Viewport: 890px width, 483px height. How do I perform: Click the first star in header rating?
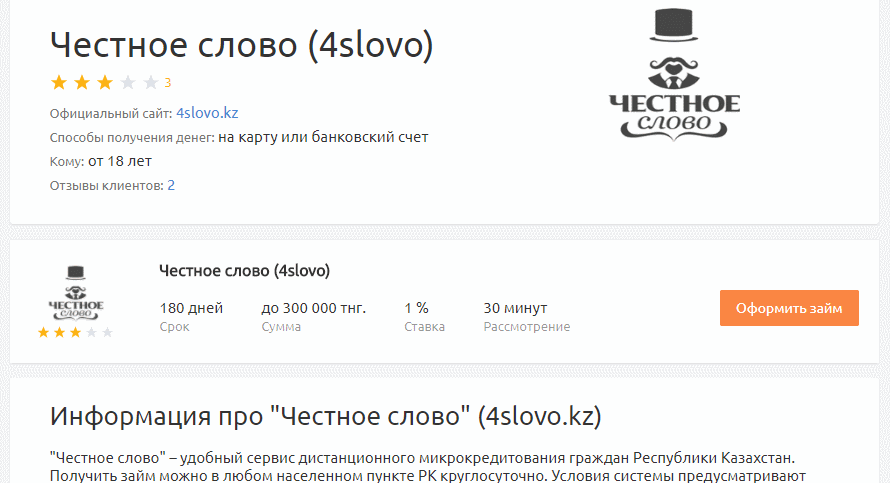tap(59, 83)
